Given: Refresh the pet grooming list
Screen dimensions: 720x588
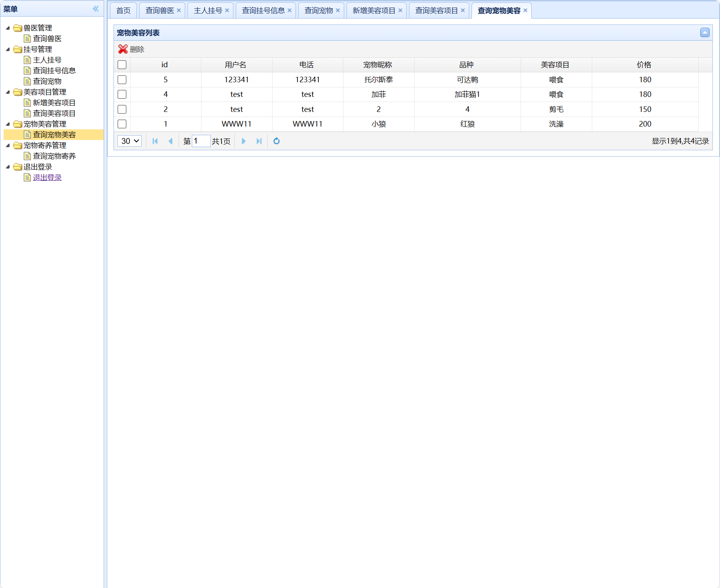Looking at the screenshot, I should tap(277, 141).
